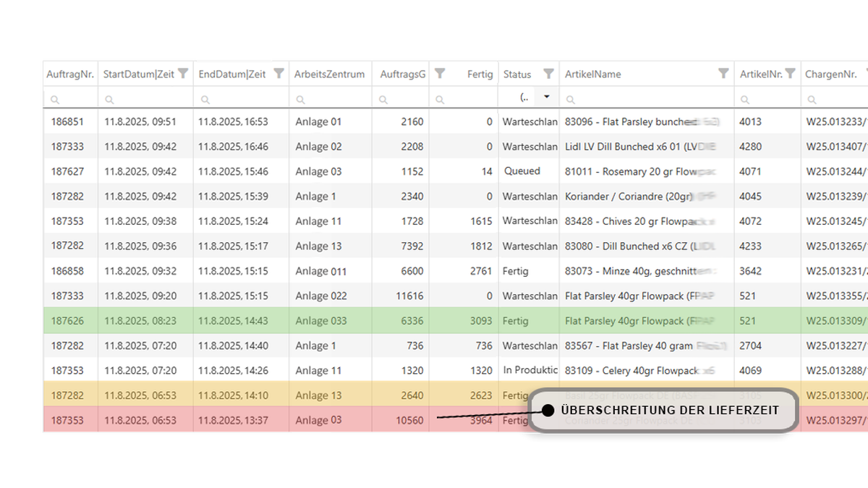Click article 83109 - Celery 40gr Flowpack
Image resolution: width=868 pixels, height=488 pixels.
(x=632, y=370)
